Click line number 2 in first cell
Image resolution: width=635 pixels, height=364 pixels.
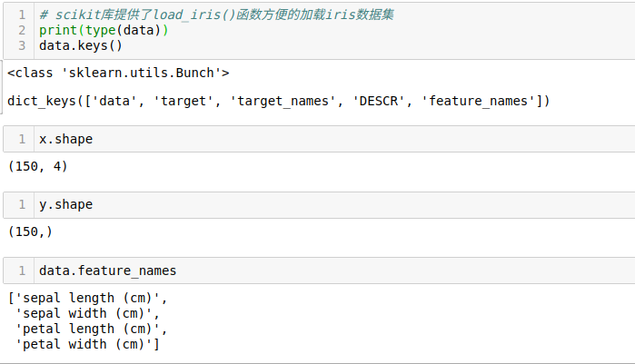point(22,30)
